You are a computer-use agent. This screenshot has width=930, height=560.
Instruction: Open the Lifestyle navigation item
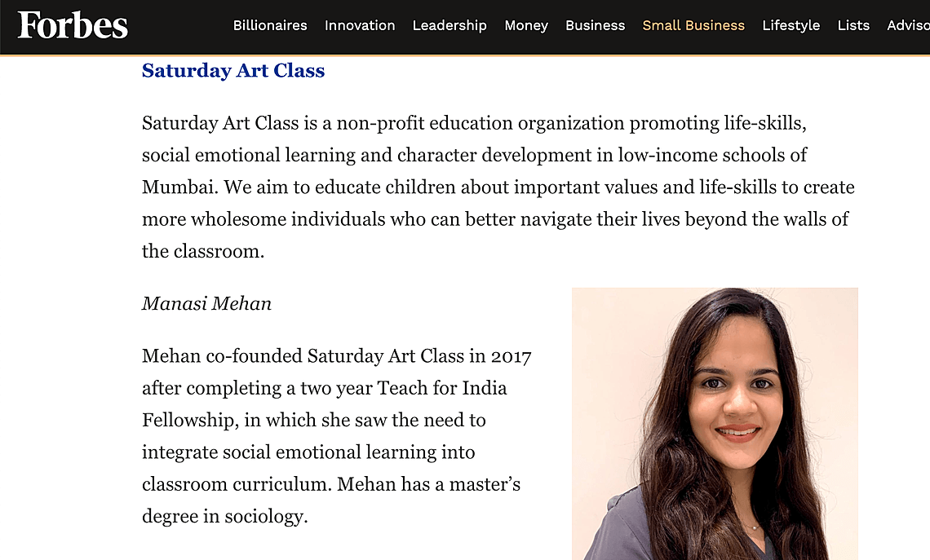click(790, 25)
